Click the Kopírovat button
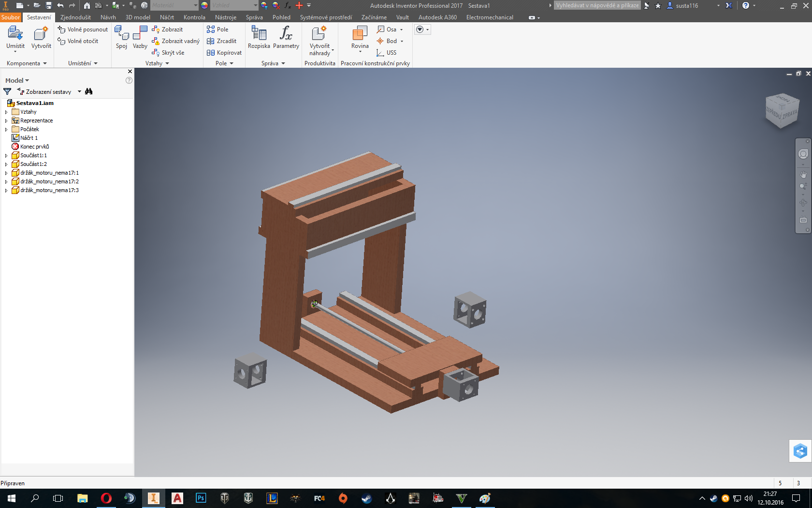This screenshot has height=508, width=812. pos(224,53)
